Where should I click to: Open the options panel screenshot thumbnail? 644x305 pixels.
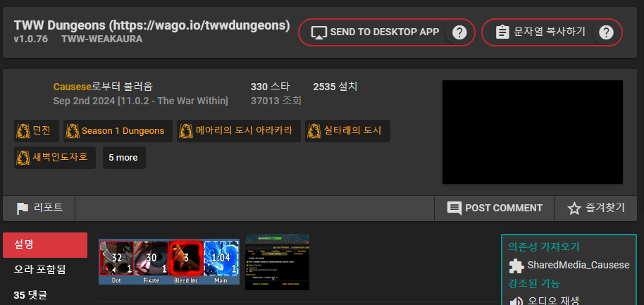(277, 262)
